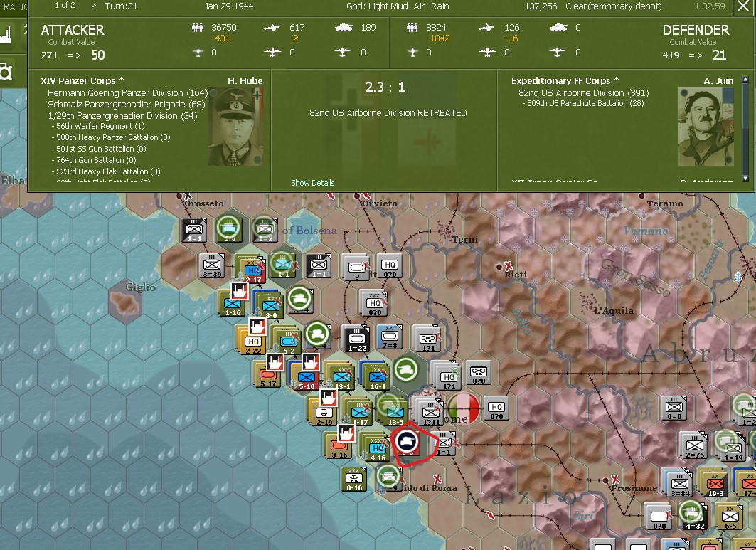
Task: Click defender men strength icon
Action: (412, 28)
